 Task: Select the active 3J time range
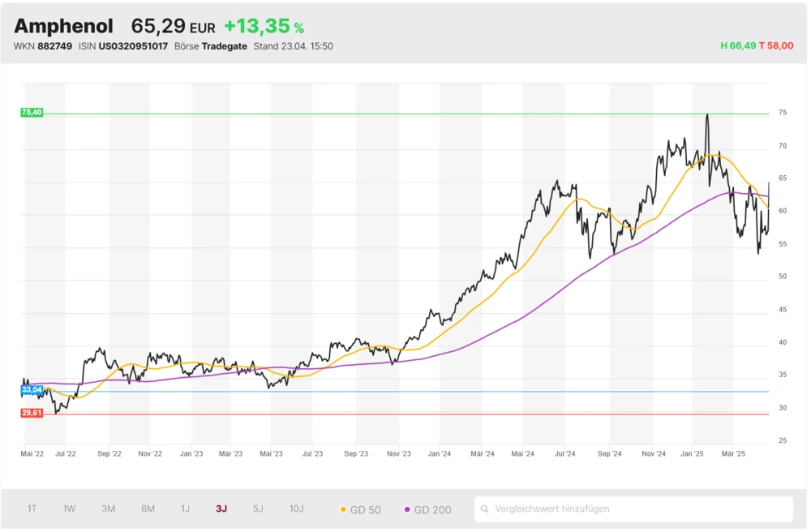tap(221, 508)
